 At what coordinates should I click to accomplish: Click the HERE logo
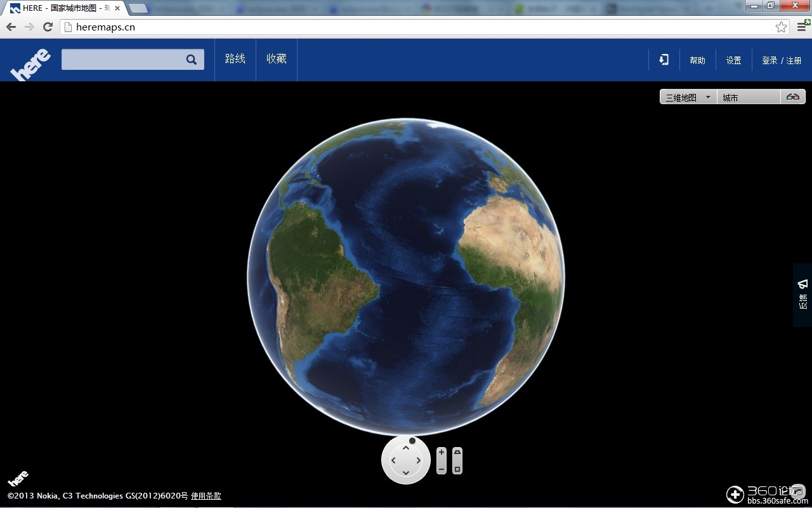click(30, 60)
